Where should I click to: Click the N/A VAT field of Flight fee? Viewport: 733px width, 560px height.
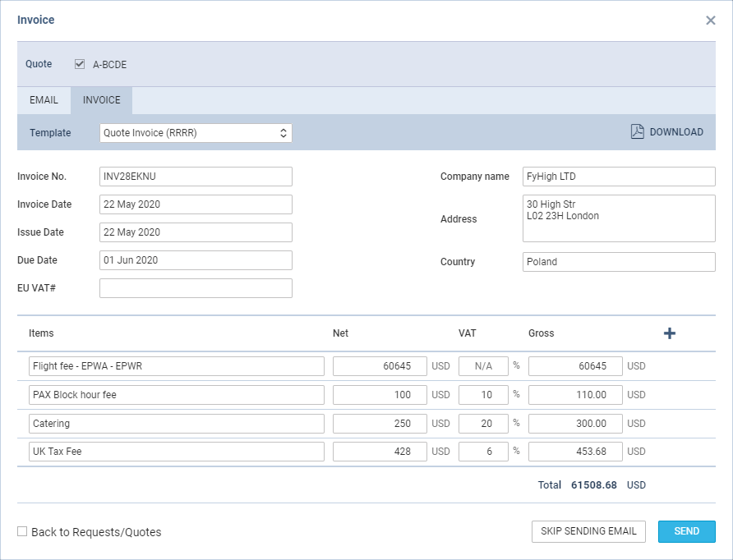[x=483, y=366]
